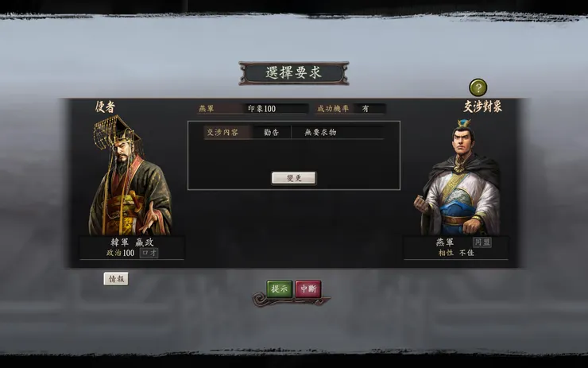Click the 同盟 alliance status tag
The width and height of the screenshot is (588, 368).
click(482, 242)
